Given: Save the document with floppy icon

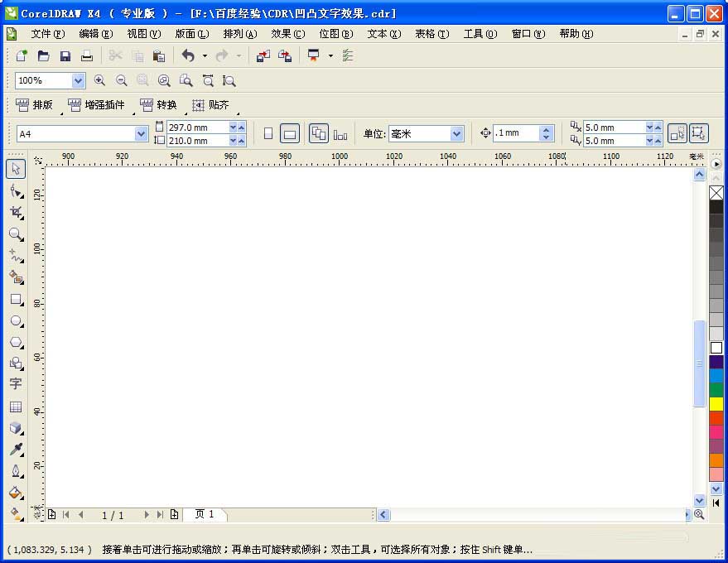Looking at the screenshot, I should point(65,56).
